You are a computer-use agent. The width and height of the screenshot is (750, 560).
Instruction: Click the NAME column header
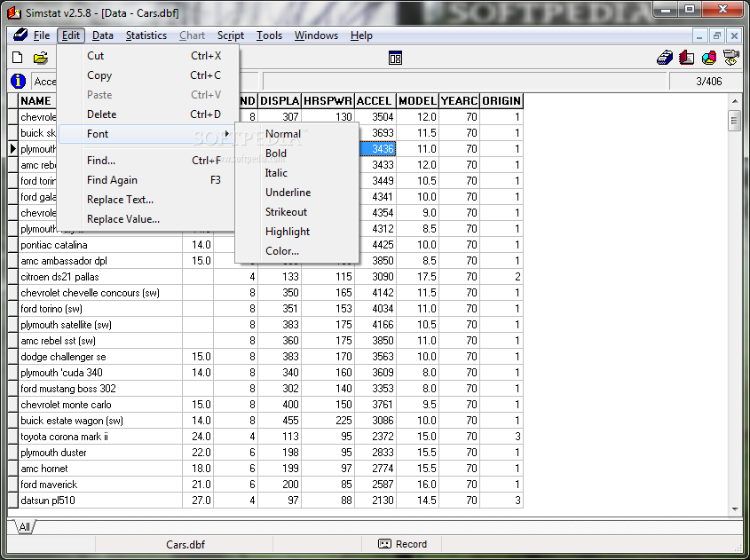37,101
